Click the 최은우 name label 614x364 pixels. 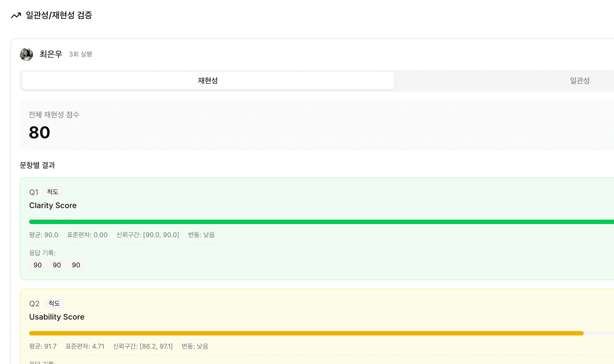51,54
